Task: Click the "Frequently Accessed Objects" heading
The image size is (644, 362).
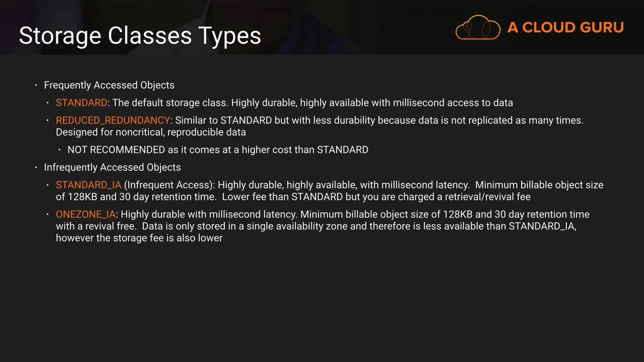Action: pyautogui.click(x=109, y=85)
